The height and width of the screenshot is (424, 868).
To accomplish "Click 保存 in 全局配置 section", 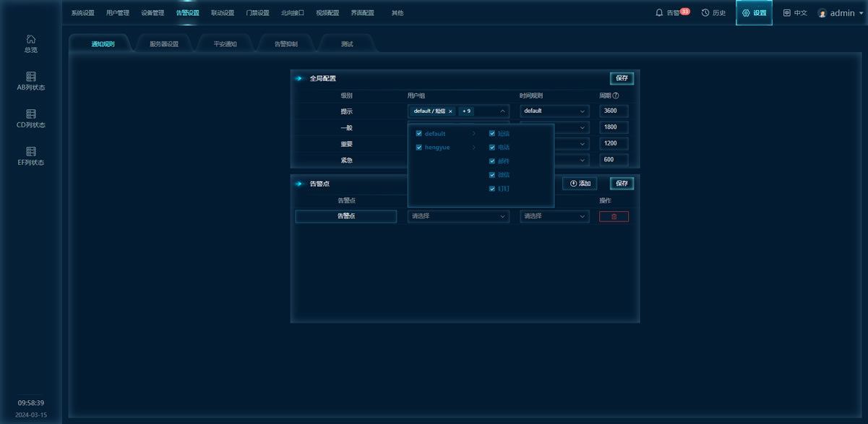I will coord(622,78).
